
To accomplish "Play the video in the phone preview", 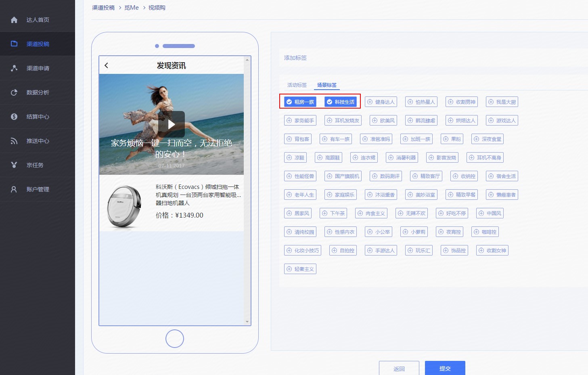I will (171, 124).
